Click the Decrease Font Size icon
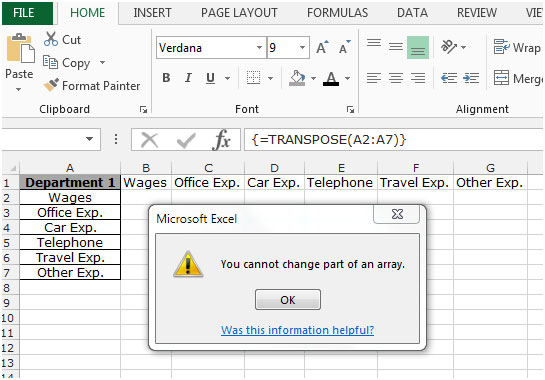 tap(344, 48)
